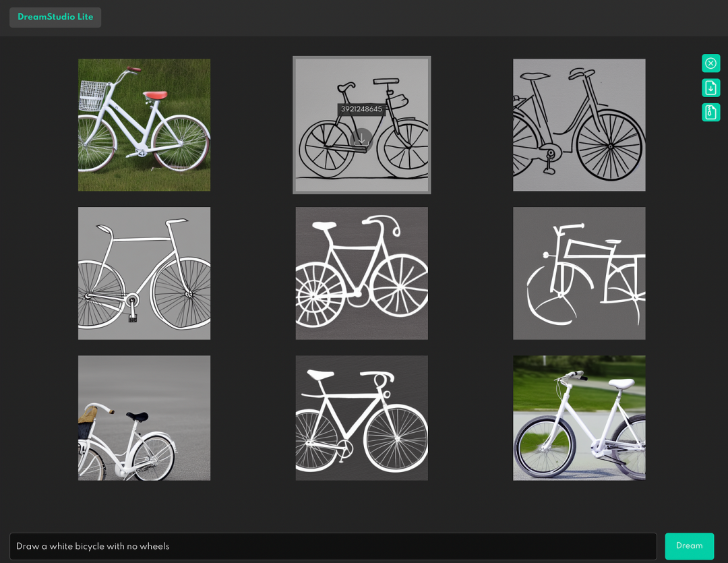
Task: Click the large spoked wheel in top-right sketch
Action: click(609, 146)
